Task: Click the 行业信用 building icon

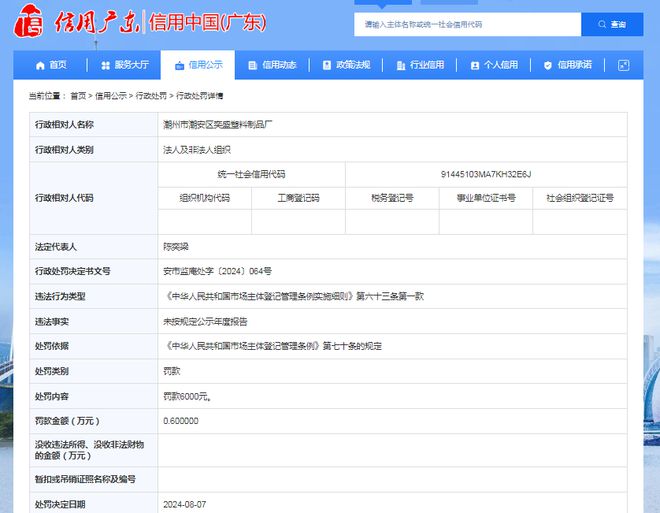Action: point(401,65)
